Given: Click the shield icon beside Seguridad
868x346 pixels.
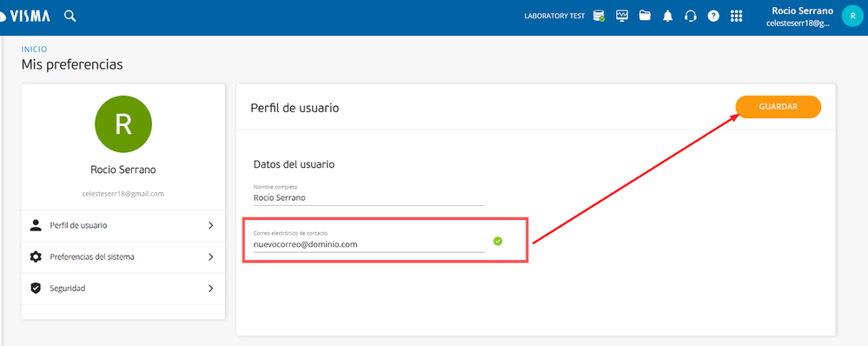Looking at the screenshot, I should (36, 289).
